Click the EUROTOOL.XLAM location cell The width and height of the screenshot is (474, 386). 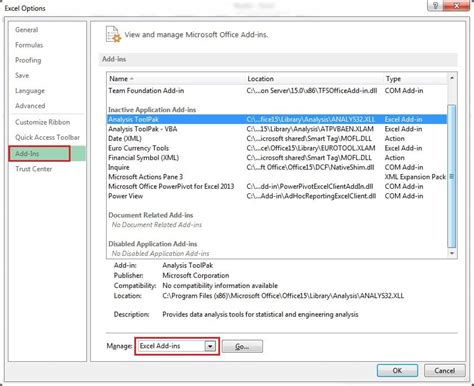pyautogui.click(x=311, y=148)
